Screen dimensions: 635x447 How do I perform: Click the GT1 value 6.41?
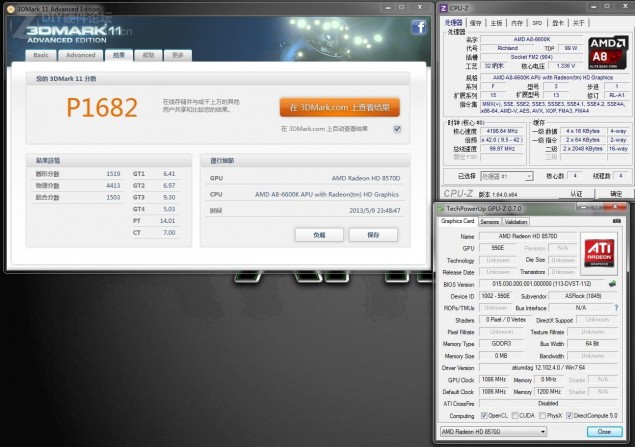tap(169, 174)
